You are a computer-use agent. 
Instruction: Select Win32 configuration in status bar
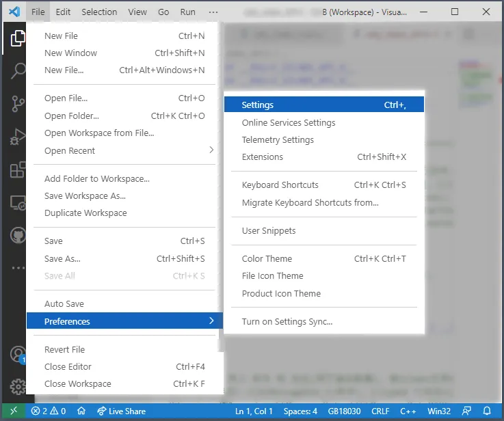click(x=439, y=411)
